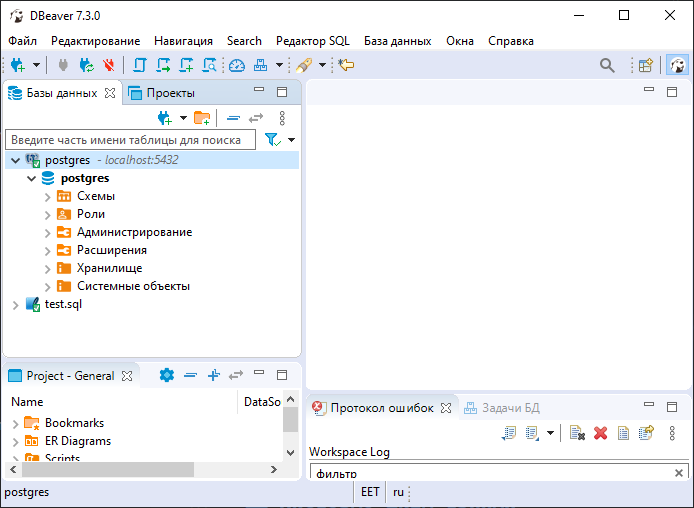Viewport: 694px width, 508px height.
Task: Click the New SQL script icon with plus
Action: pos(186,65)
